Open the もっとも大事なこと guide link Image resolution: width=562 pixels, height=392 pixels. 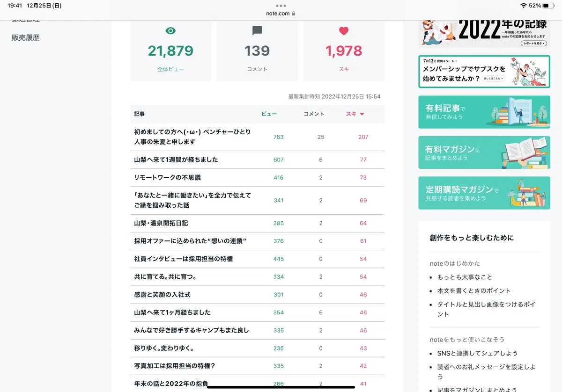(x=465, y=277)
